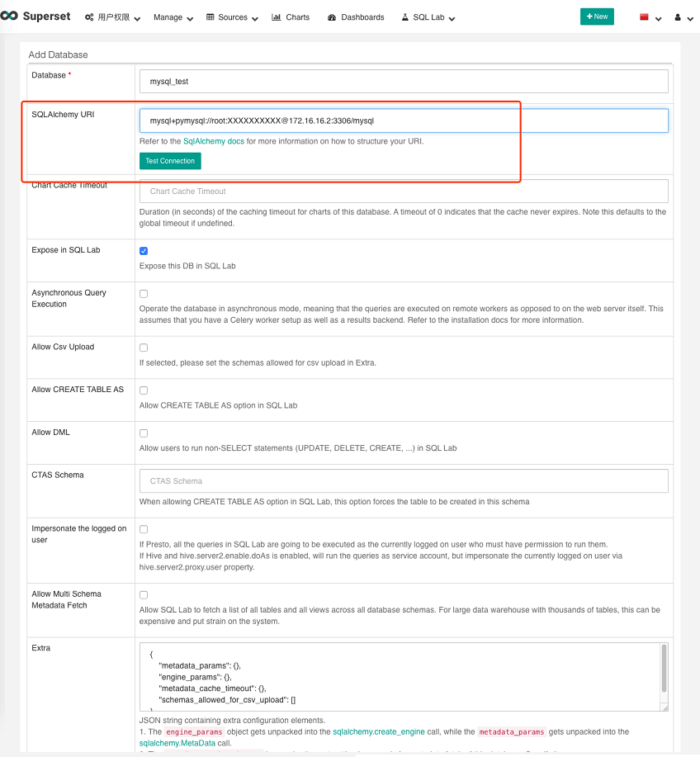Click the gears icon beside 用户权限
Viewport: 700px width, 757px height.
(89, 17)
